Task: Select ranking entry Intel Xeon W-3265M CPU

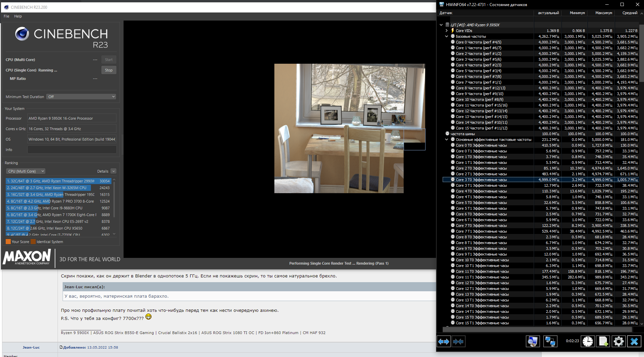Action: point(59,188)
